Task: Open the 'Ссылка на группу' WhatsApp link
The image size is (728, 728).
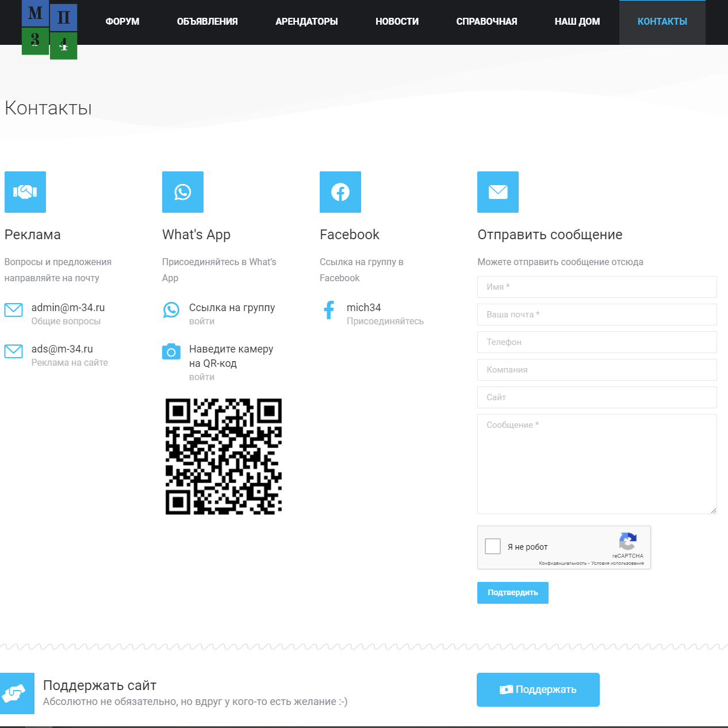Action: coord(232,308)
